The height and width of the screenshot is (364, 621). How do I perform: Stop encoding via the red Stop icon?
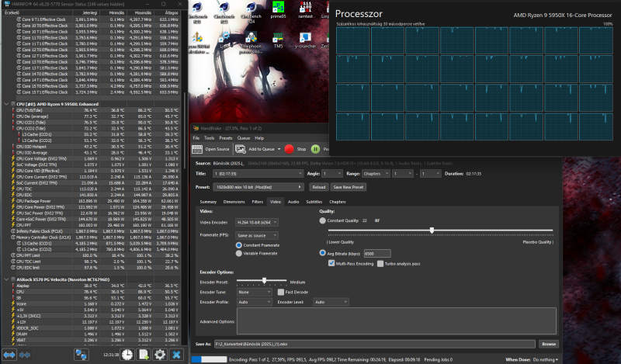click(289, 149)
